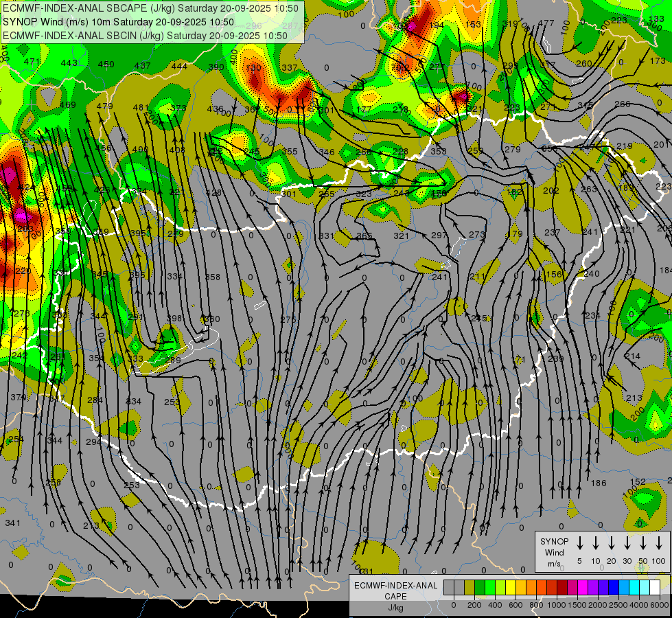
Task: Select the SYNOP Wind 10m header line
Action: (x=118, y=22)
